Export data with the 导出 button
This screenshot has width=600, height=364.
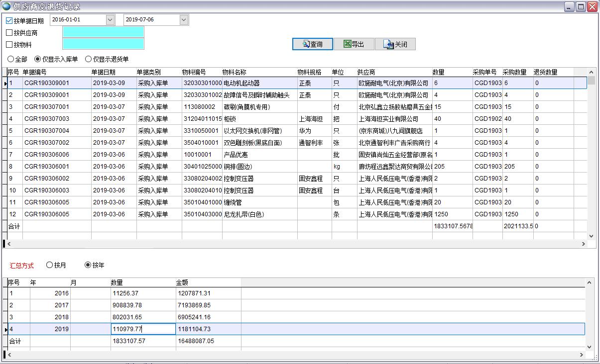(355, 44)
